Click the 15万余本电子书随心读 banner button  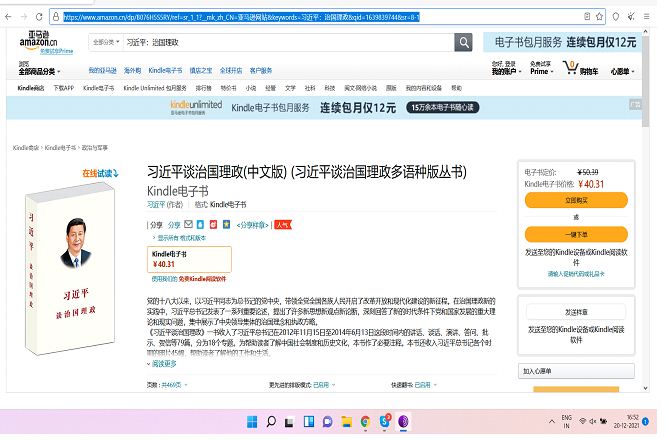[442, 108]
